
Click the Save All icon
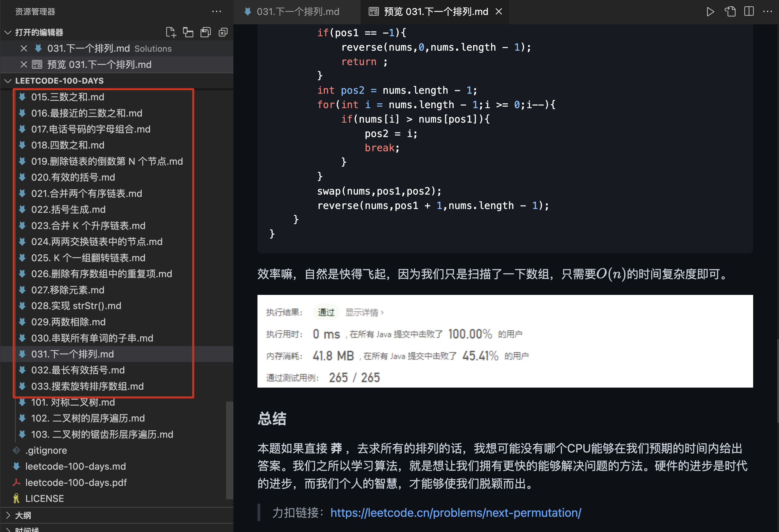coord(206,32)
